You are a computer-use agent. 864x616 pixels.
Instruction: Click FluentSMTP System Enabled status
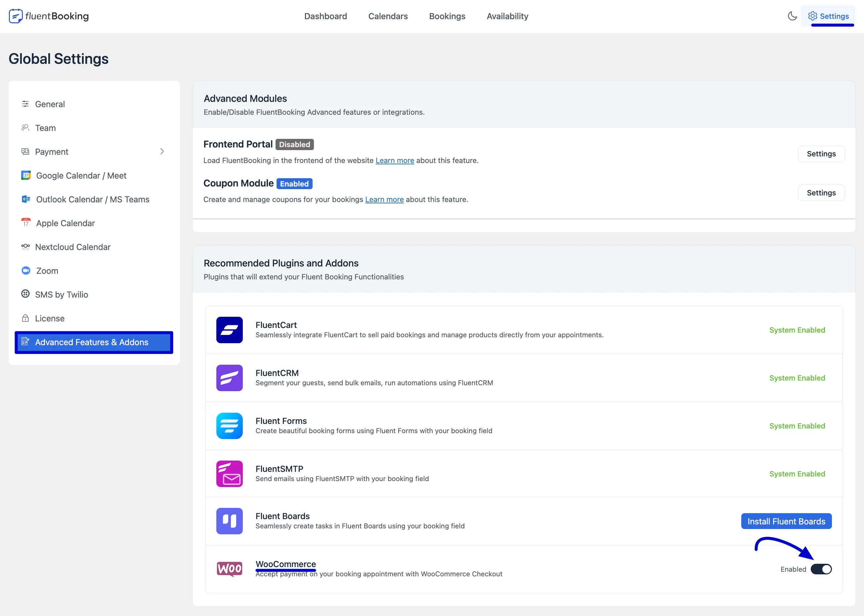tap(797, 474)
